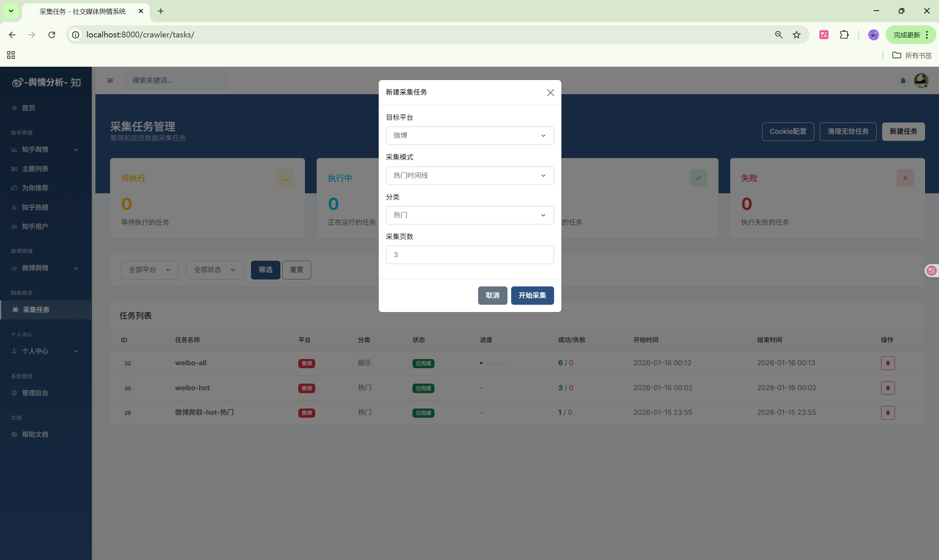Delete task weibo-all with the trash icon

[x=887, y=363]
